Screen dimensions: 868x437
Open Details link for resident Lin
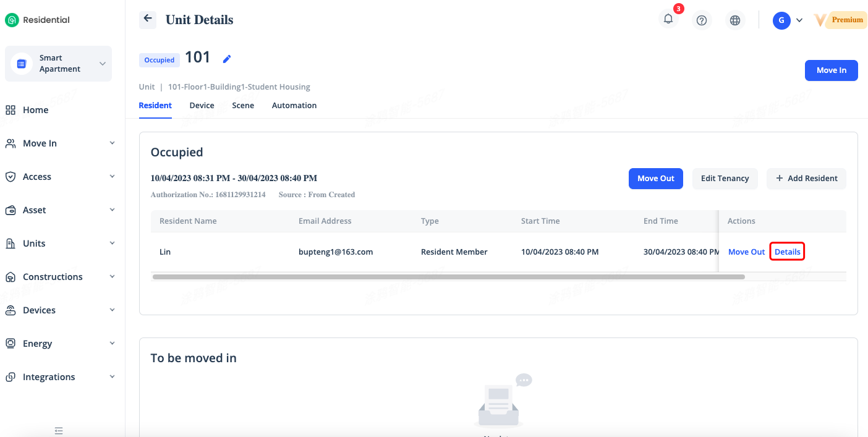click(787, 252)
